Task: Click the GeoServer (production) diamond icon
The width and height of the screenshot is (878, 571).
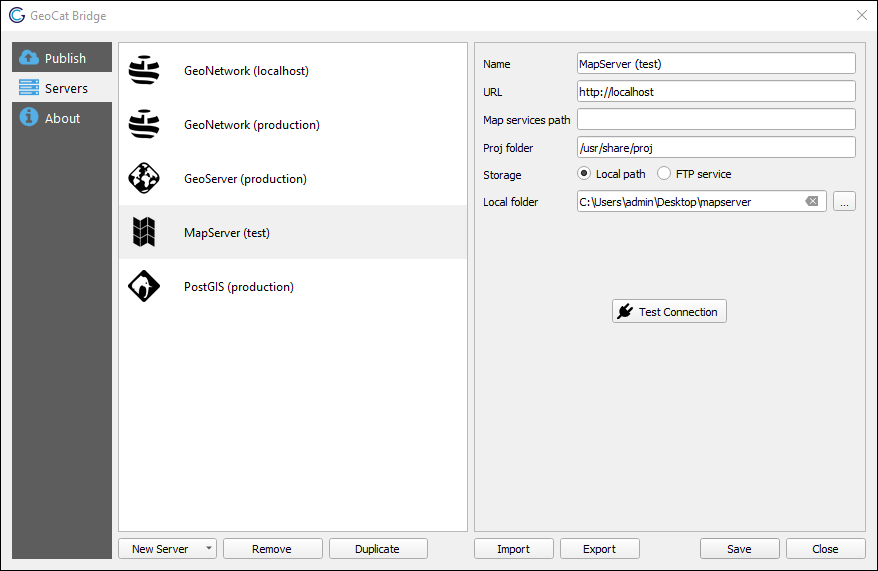Action: tap(144, 178)
